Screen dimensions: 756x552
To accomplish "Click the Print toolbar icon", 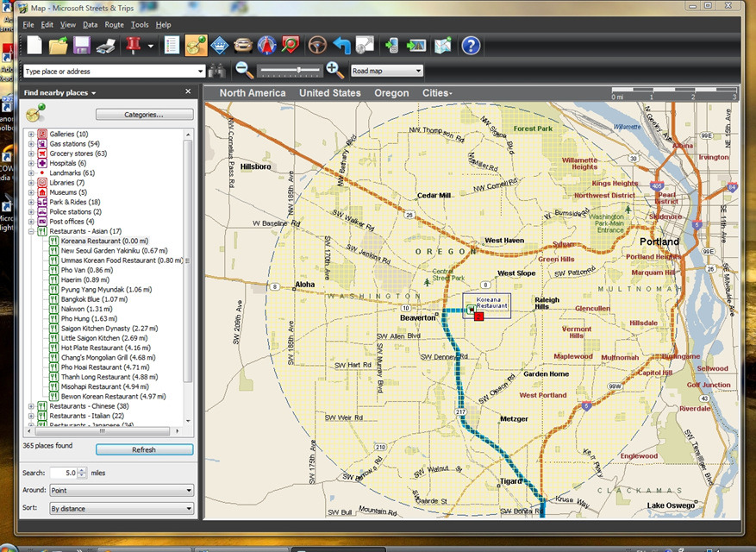I will point(106,46).
